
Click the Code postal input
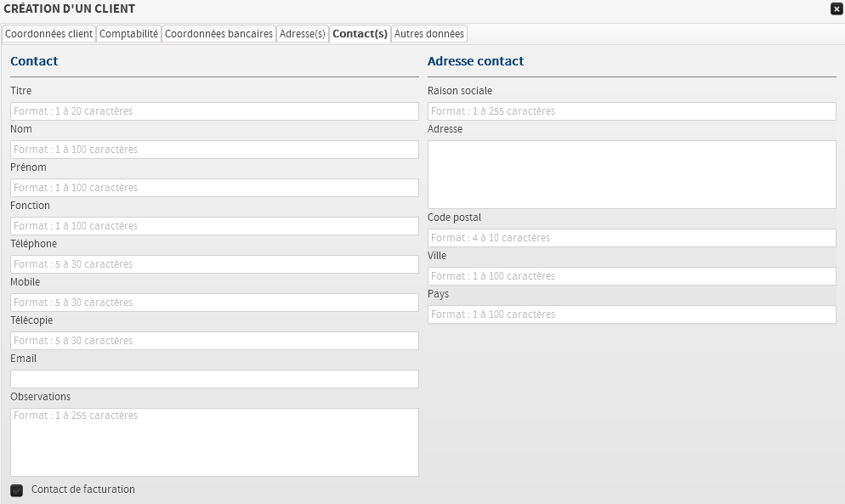tap(632, 238)
